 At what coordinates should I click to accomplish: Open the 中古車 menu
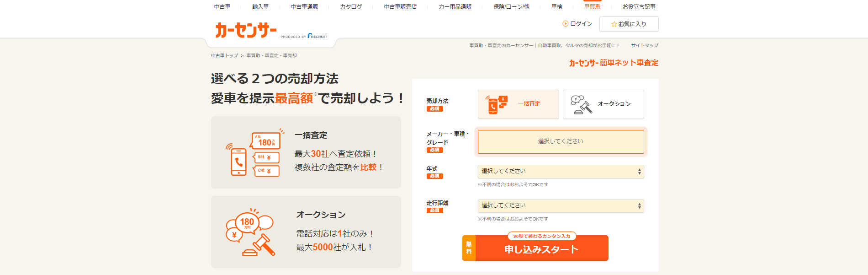222,7
